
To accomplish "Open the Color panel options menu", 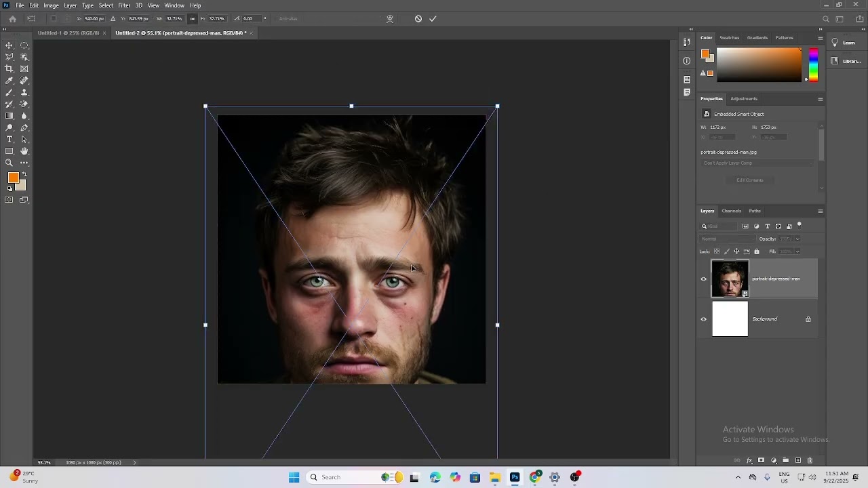I will [x=820, y=38].
